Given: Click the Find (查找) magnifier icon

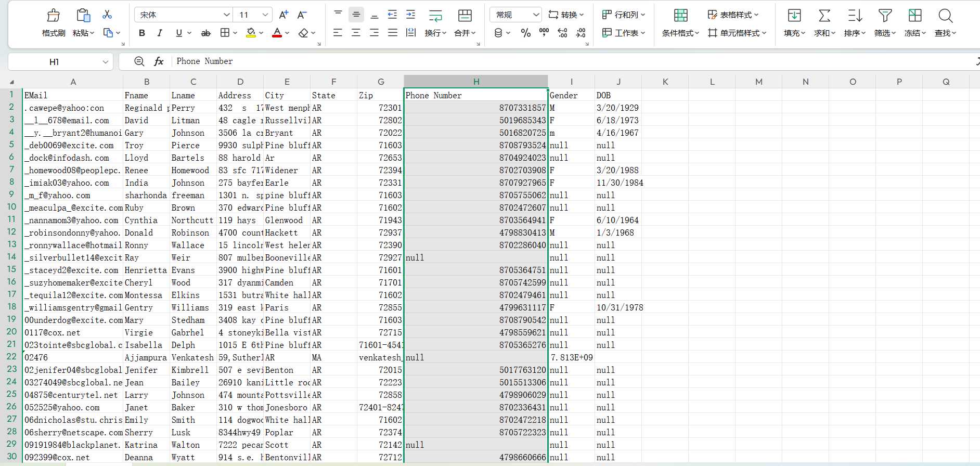Looking at the screenshot, I should click(945, 16).
